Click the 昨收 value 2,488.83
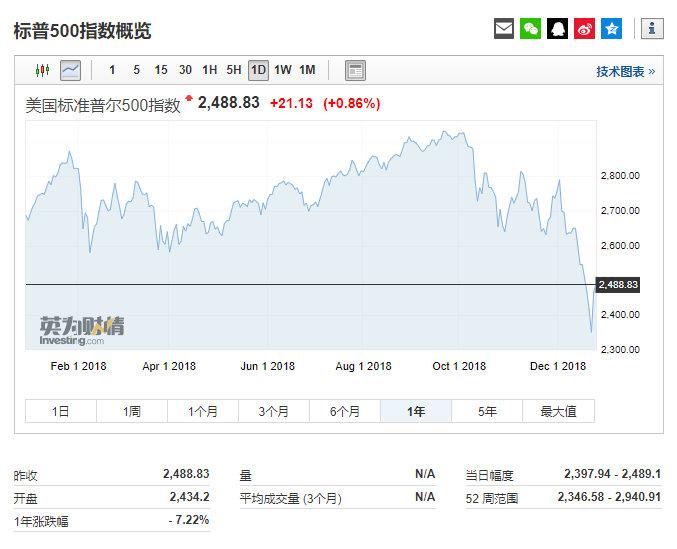The width and height of the screenshot is (677, 549). tap(186, 474)
